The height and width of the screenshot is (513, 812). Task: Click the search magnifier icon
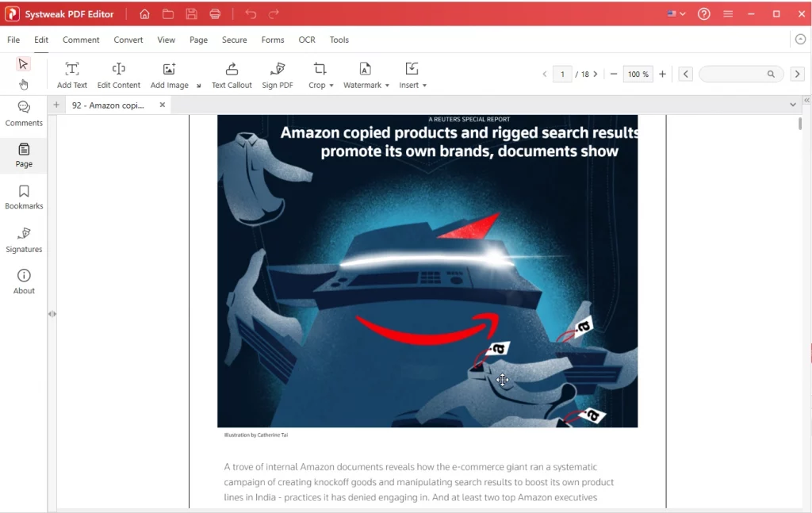point(771,74)
